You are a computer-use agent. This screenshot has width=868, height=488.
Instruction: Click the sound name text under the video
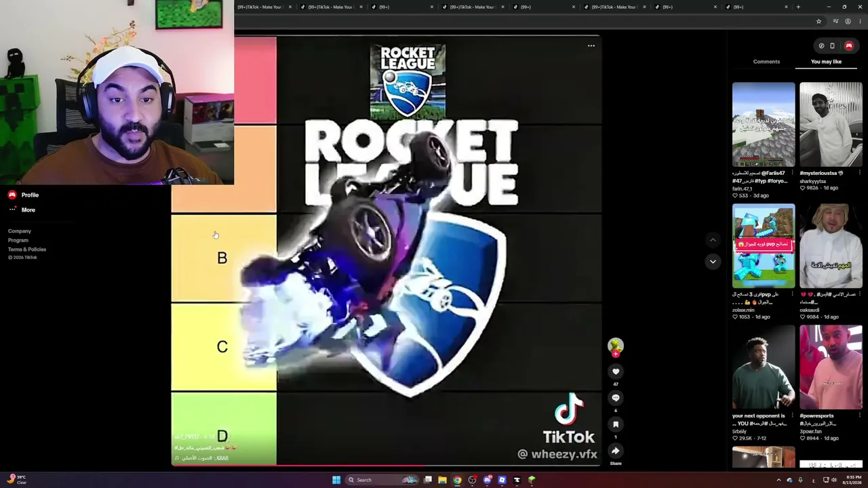(x=205, y=458)
